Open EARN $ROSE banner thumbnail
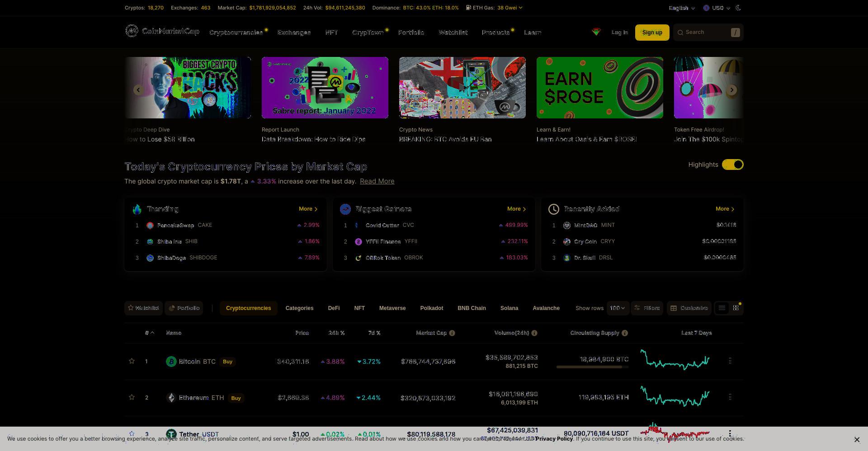The image size is (868, 451). point(599,88)
